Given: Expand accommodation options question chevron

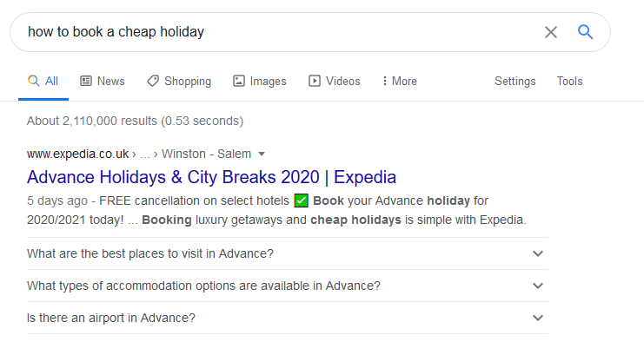Looking at the screenshot, I should pyautogui.click(x=538, y=286).
